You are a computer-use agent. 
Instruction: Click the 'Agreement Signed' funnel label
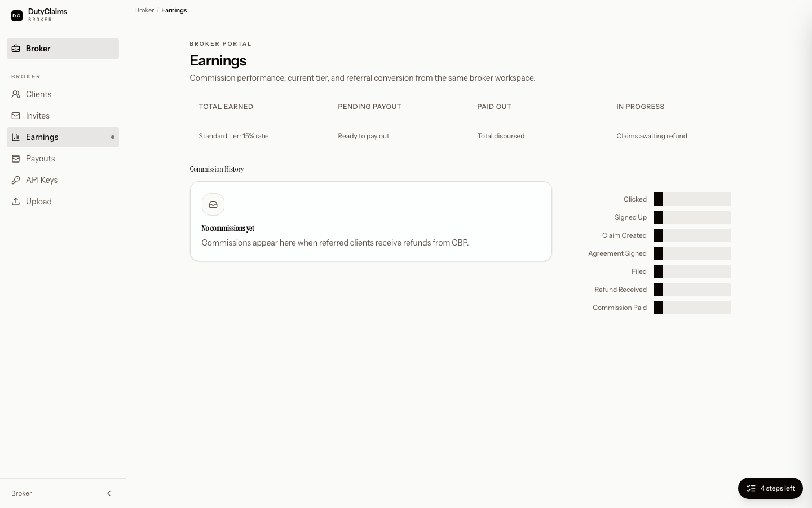[617, 253]
